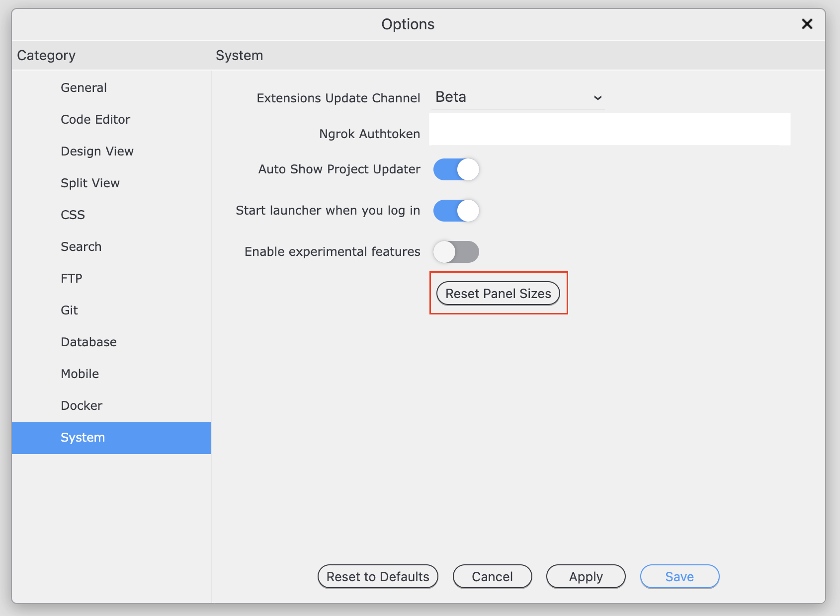Show Docker category options
840x616 pixels.
[x=82, y=406]
